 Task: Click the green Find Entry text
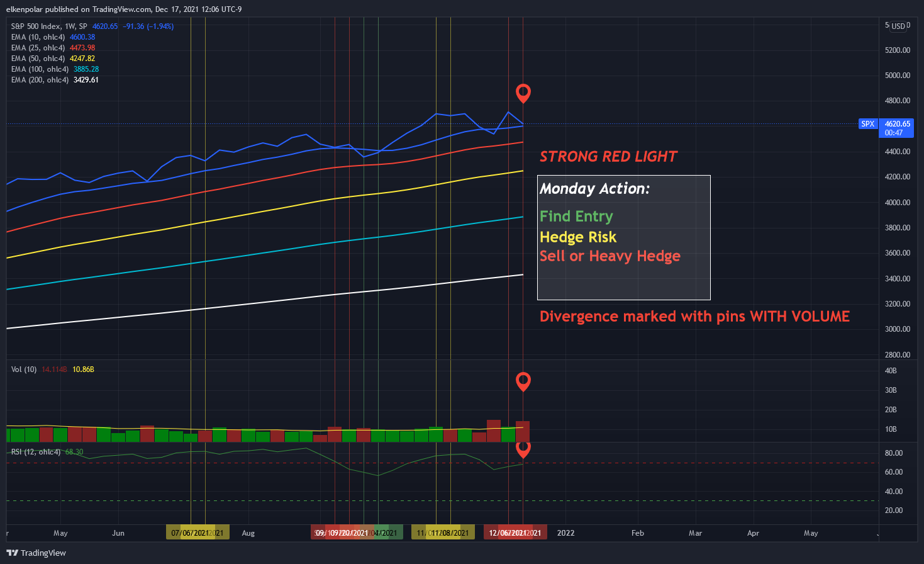pyautogui.click(x=576, y=217)
